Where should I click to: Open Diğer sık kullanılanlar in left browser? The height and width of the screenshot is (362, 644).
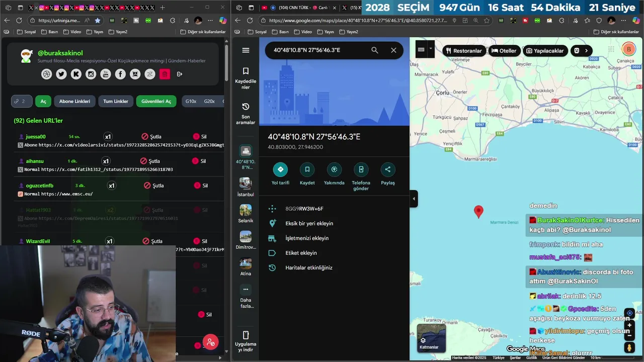click(203, 32)
